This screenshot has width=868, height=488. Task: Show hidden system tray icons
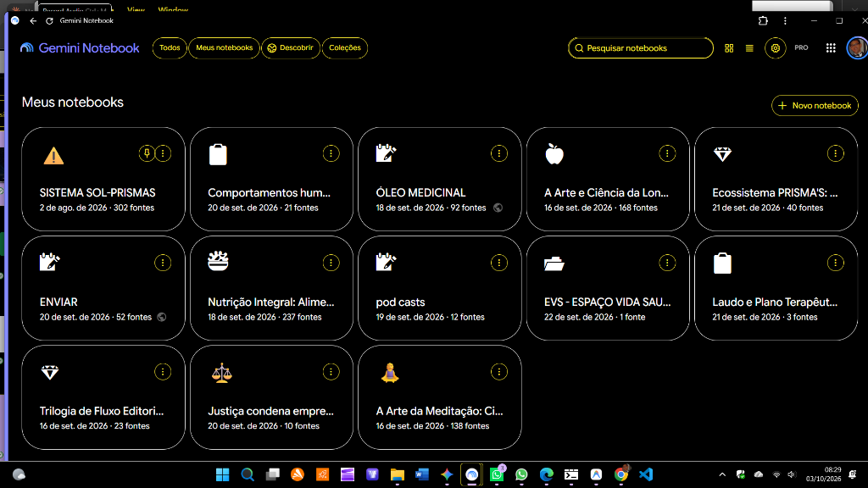[722, 474]
